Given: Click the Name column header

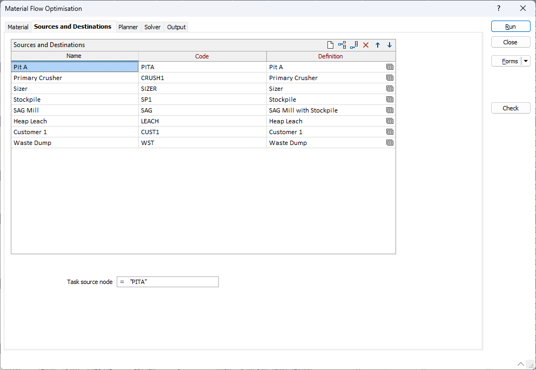Looking at the screenshot, I should tap(75, 56).
